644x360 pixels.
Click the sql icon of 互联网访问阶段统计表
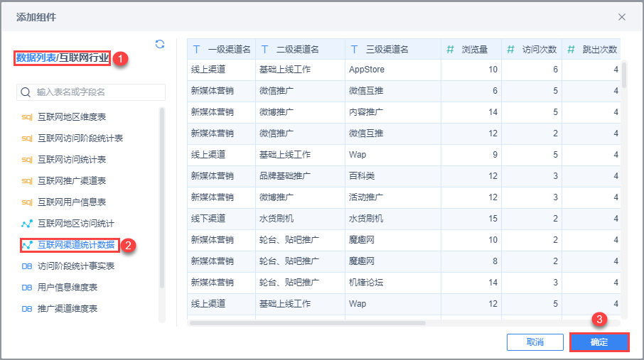(x=27, y=138)
